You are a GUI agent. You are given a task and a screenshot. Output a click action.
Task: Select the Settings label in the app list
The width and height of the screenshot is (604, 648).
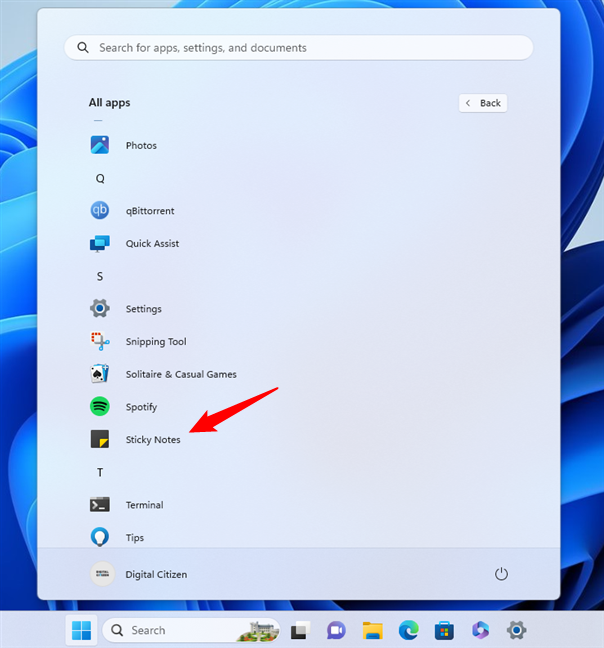[144, 309]
